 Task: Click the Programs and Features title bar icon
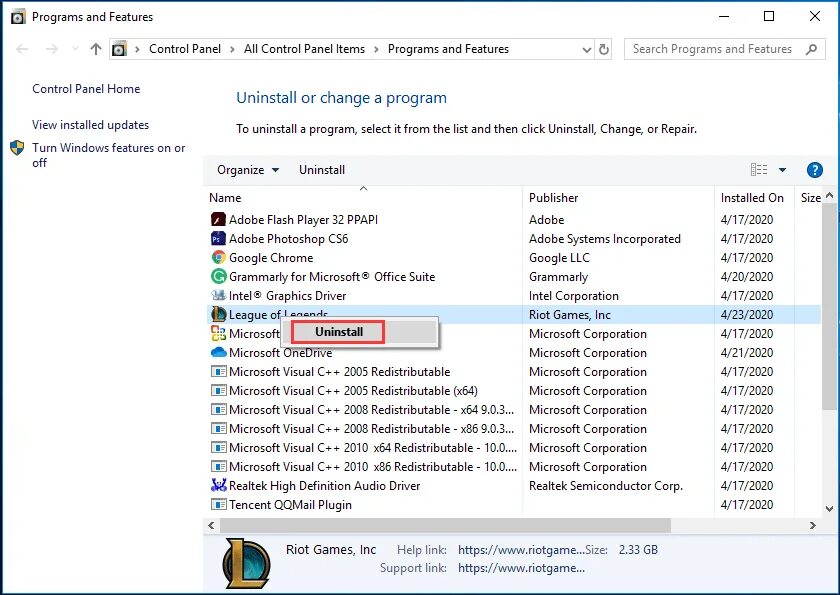(18, 17)
